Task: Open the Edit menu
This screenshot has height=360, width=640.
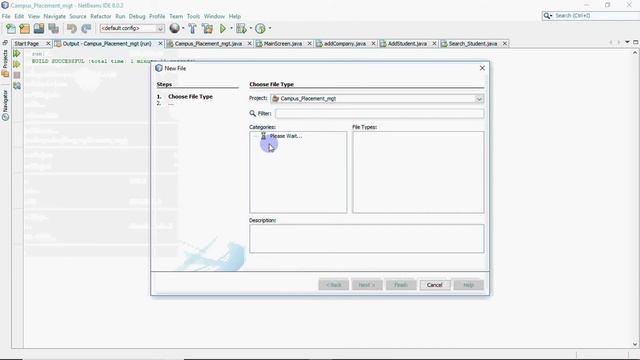Action: 19,16
